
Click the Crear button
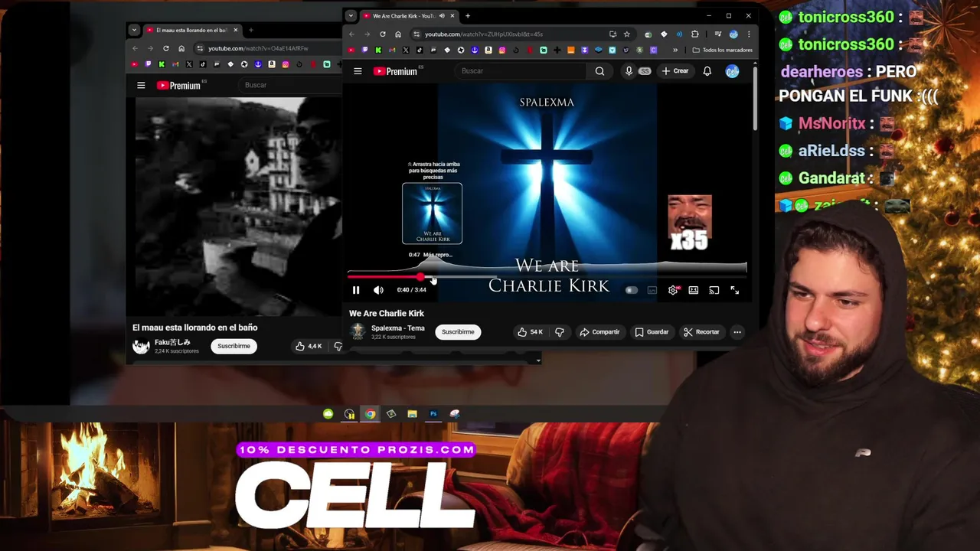pyautogui.click(x=675, y=71)
